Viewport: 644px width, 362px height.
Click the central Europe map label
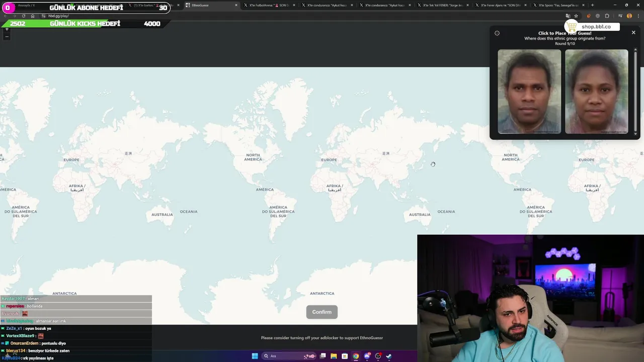[x=329, y=160]
